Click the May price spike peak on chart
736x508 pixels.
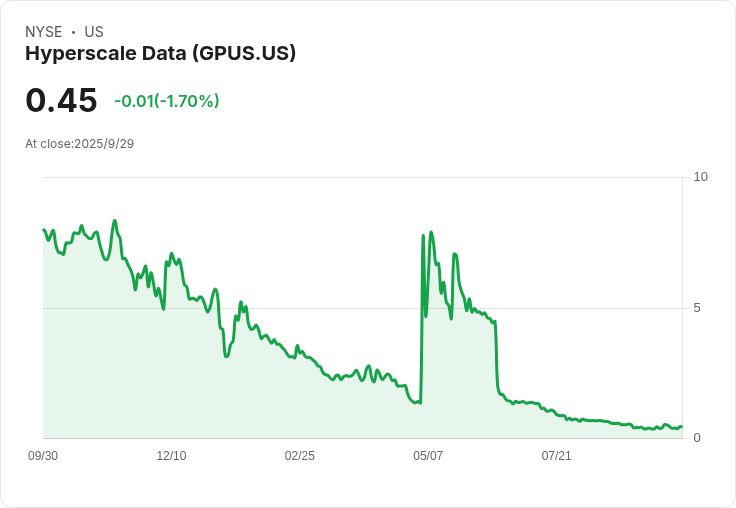point(431,232)
